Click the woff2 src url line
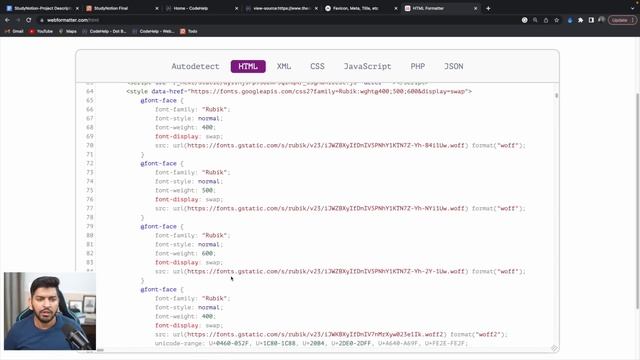This screenshot has height=360, width=640. click(x=331, y=334)
